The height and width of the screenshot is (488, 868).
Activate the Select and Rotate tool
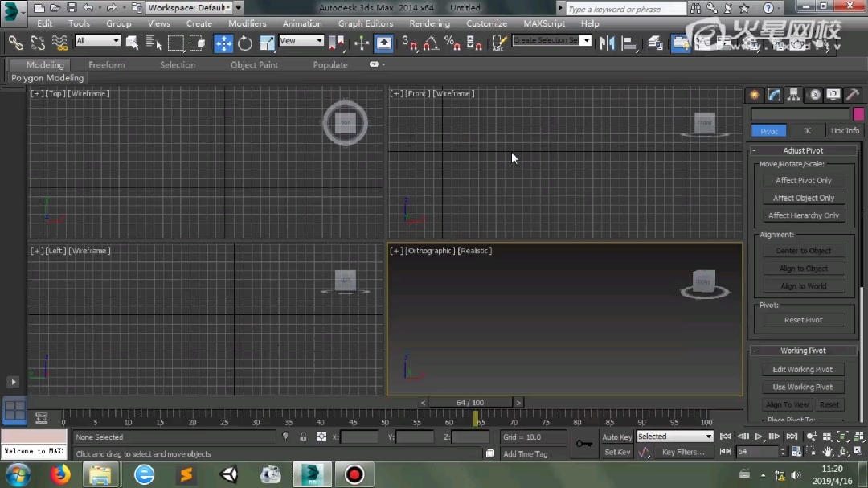pyautogui.click(x=244, y=43)
